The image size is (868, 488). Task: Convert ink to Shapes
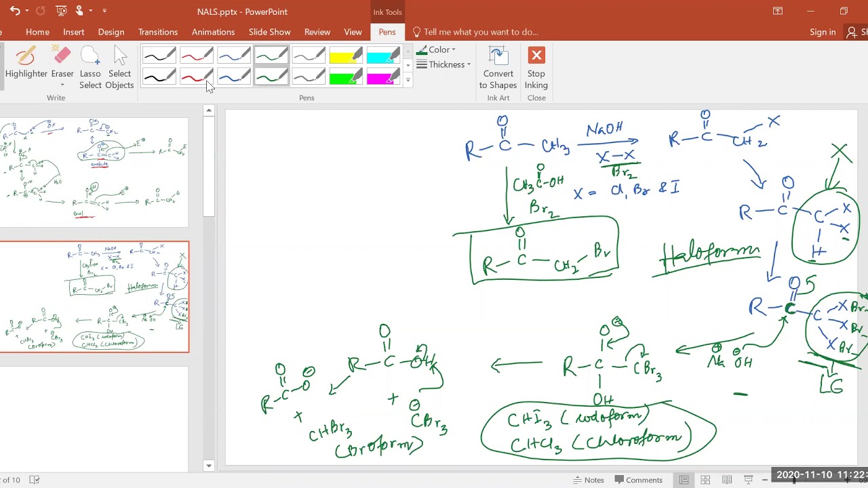click(x=498, y=68)
